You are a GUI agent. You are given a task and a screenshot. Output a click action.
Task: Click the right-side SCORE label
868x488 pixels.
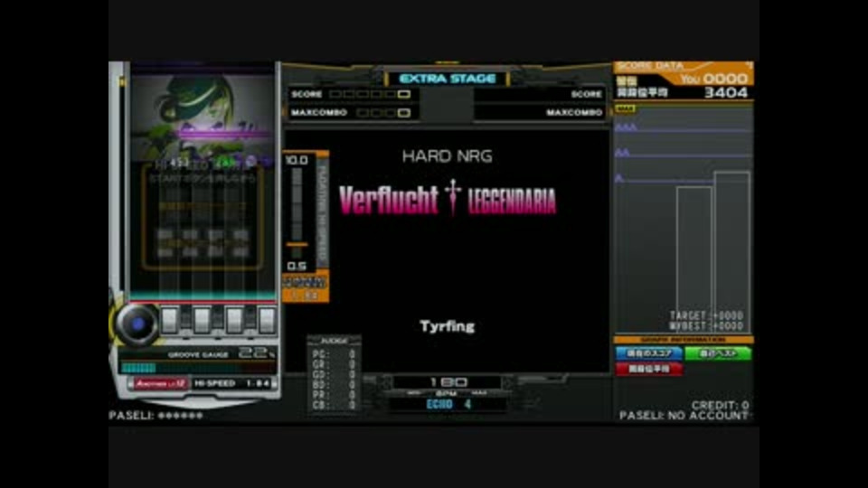[x=586, y=94]
